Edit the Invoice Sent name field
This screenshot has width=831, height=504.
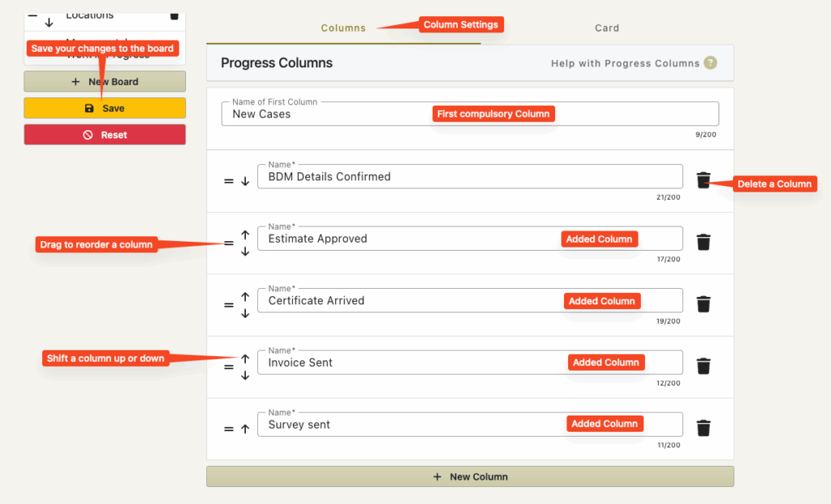[470, 363]
